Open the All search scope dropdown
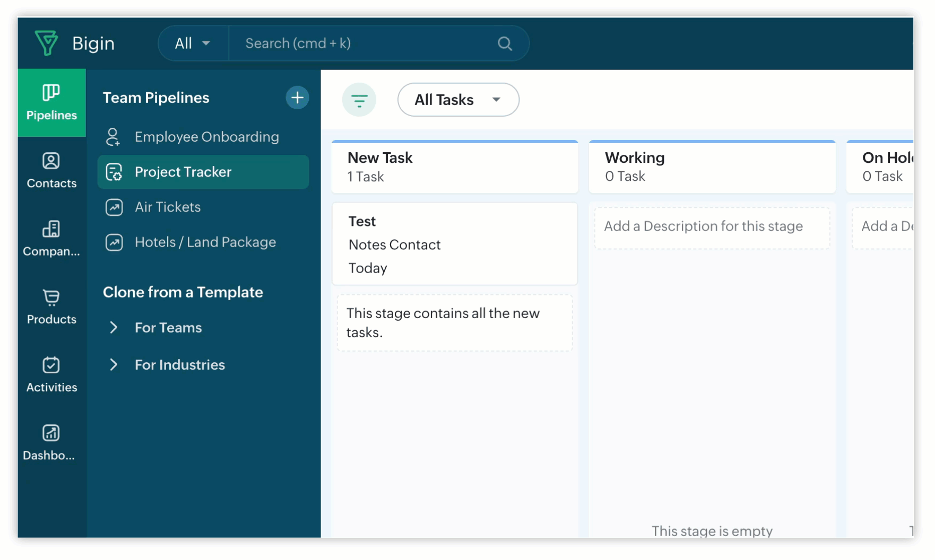Screen dimensions: 935x560 pyautogui.click(x=193, y=43)
